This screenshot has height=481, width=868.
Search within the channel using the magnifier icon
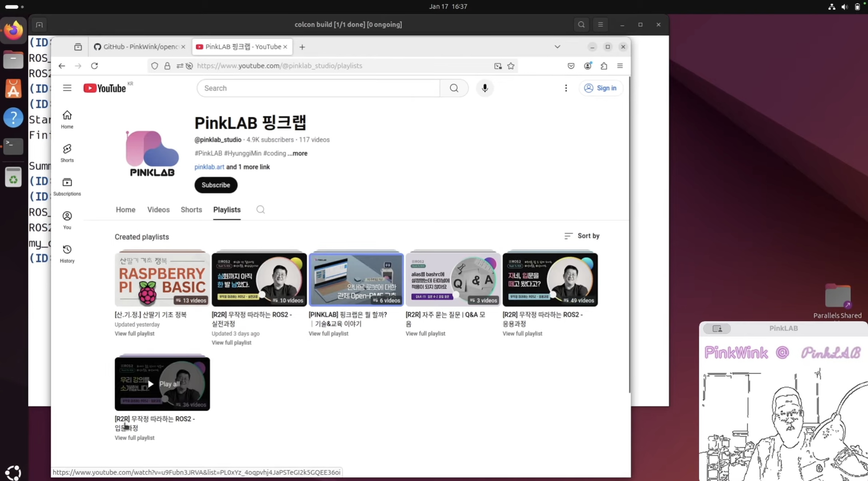point(260,210)
